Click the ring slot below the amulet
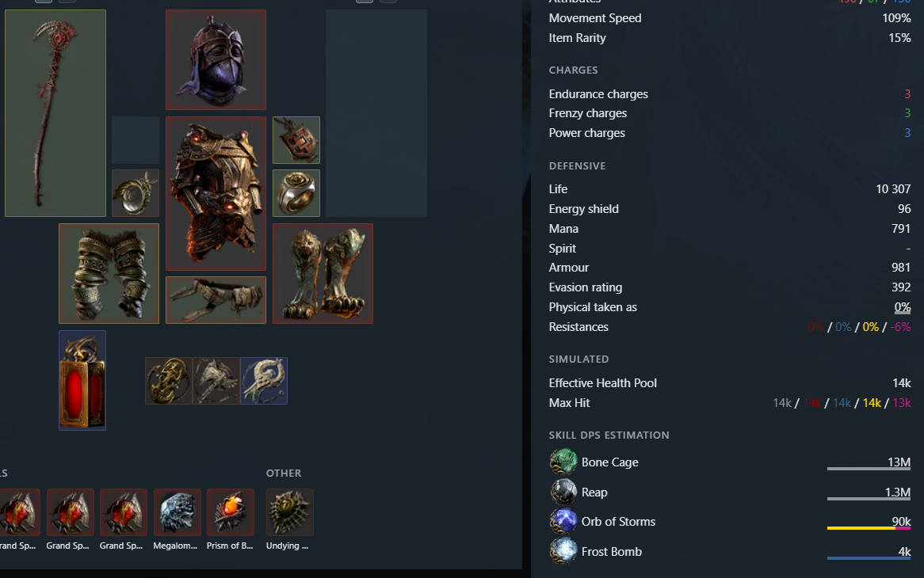Image resolution: width=924 pixels, height=578 pixels. 296,193
